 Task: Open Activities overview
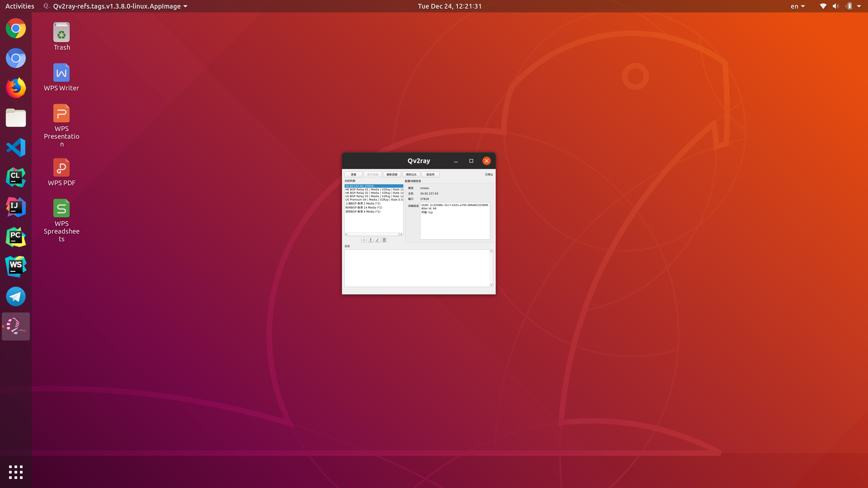19,6
